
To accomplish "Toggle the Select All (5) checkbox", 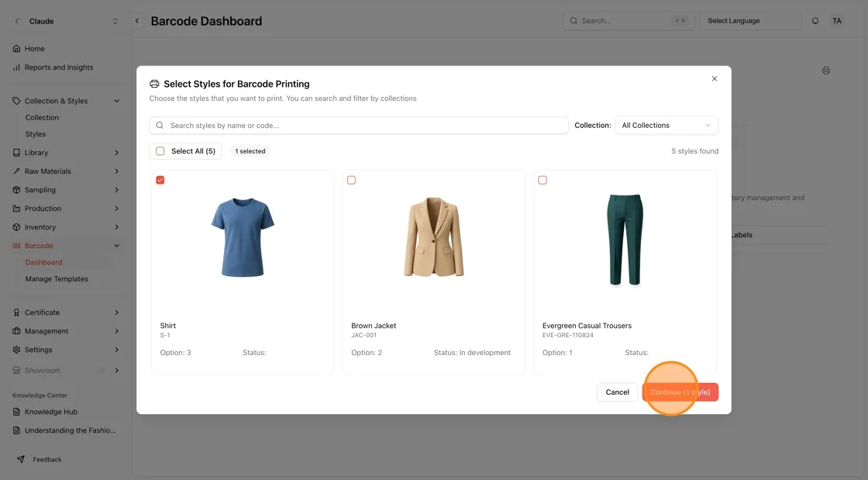I will [160, 151].
